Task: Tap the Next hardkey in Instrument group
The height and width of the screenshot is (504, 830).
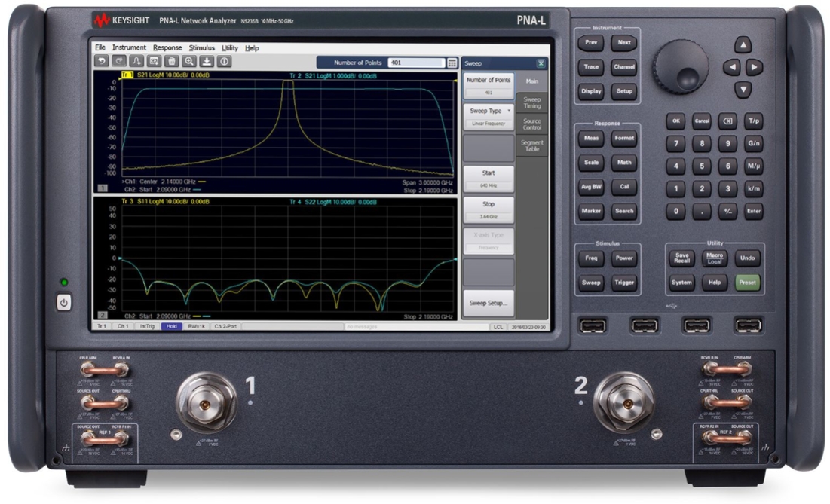Action: coord(624,43)
